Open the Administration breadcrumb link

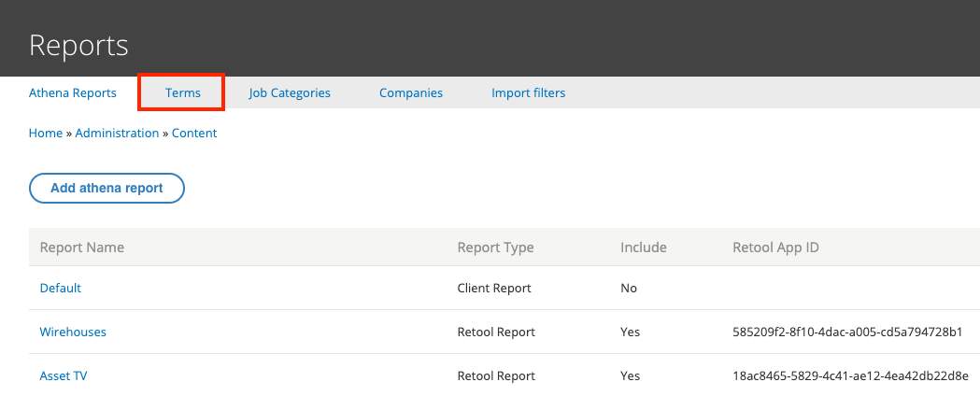(117, 133)
